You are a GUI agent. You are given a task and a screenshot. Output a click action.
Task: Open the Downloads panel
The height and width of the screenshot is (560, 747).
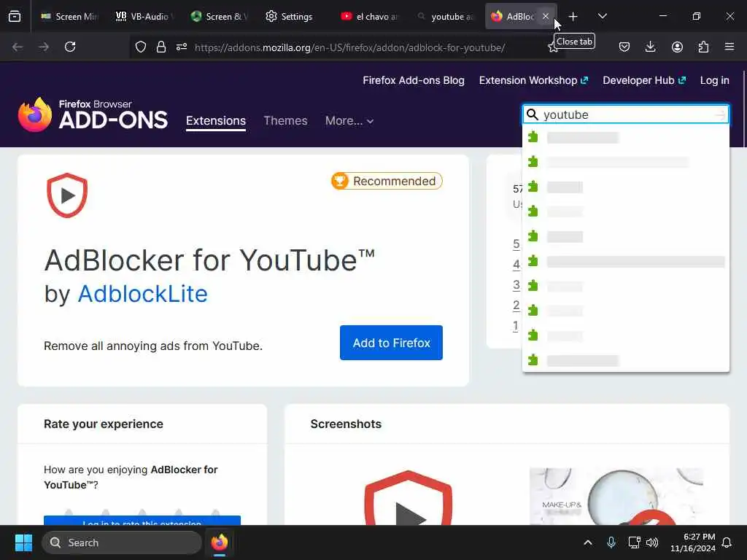650,47
